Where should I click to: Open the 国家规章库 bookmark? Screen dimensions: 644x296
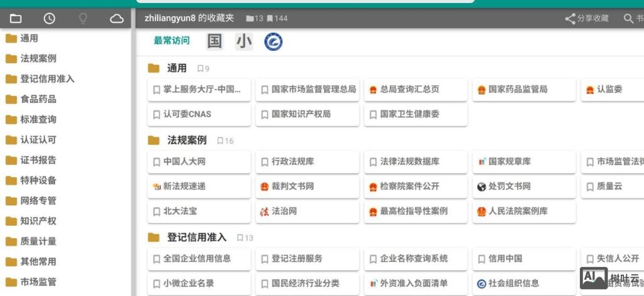click(x=524, y=162)
